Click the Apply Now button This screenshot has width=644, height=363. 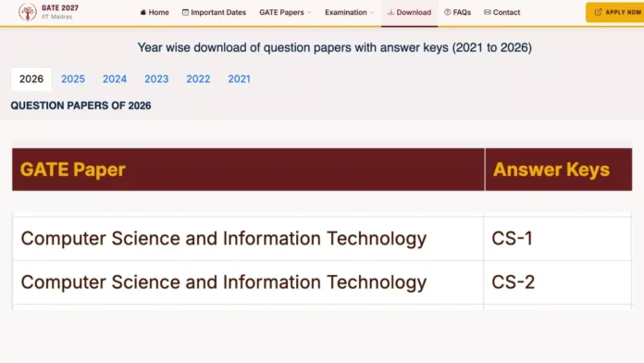tap(614, 12)
